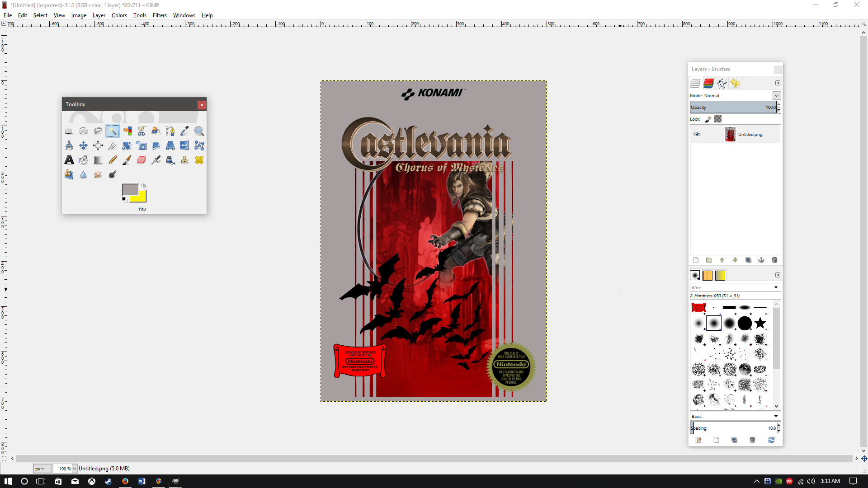This screenshot has width=868, height=488.
Task: Select the Clone stamp tool
Action: (x=185, y=160)
